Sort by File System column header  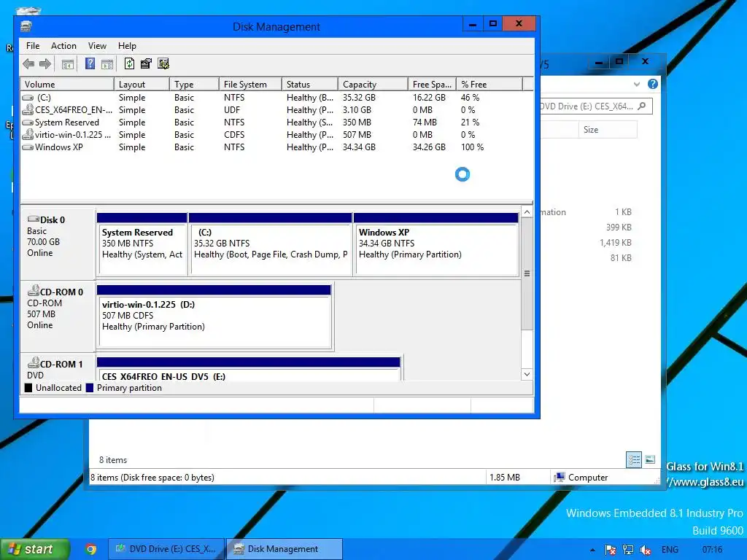[x=251, y=85]
